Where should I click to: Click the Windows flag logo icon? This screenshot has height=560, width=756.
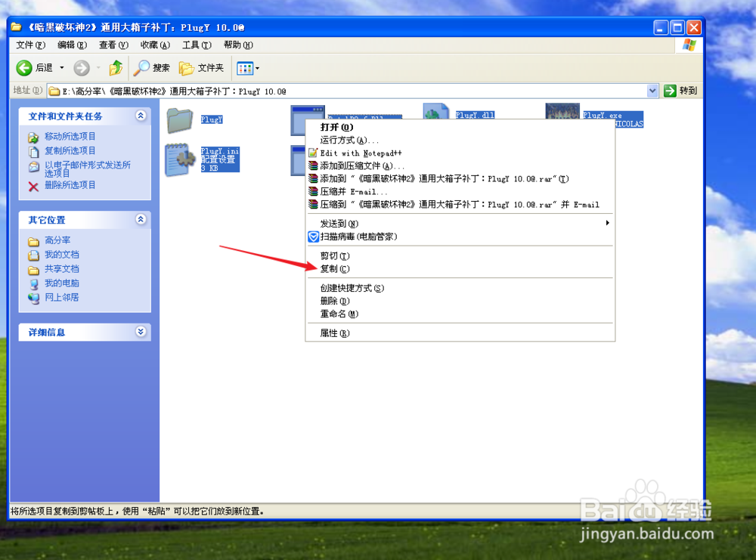pyautogui.click(x=689, y=45)
